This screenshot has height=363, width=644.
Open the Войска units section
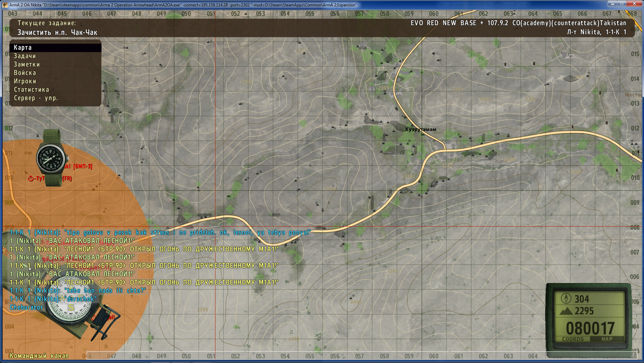[x=55, y=73]
